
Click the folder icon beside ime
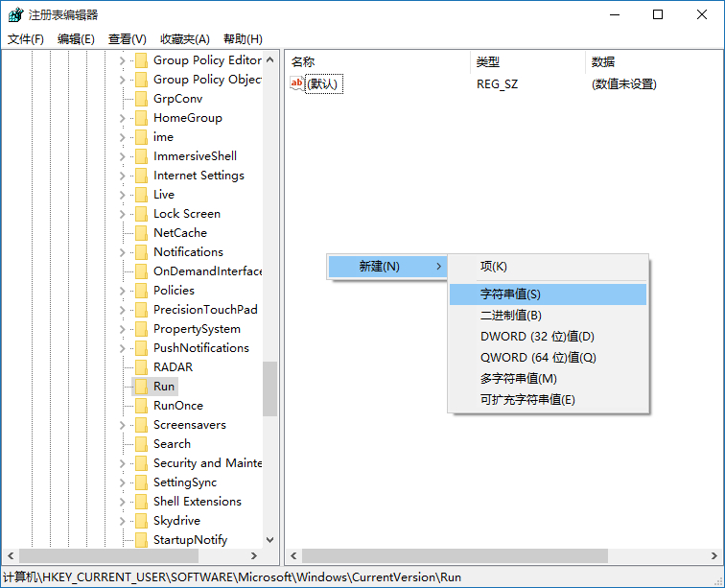(x=142, y=137)
